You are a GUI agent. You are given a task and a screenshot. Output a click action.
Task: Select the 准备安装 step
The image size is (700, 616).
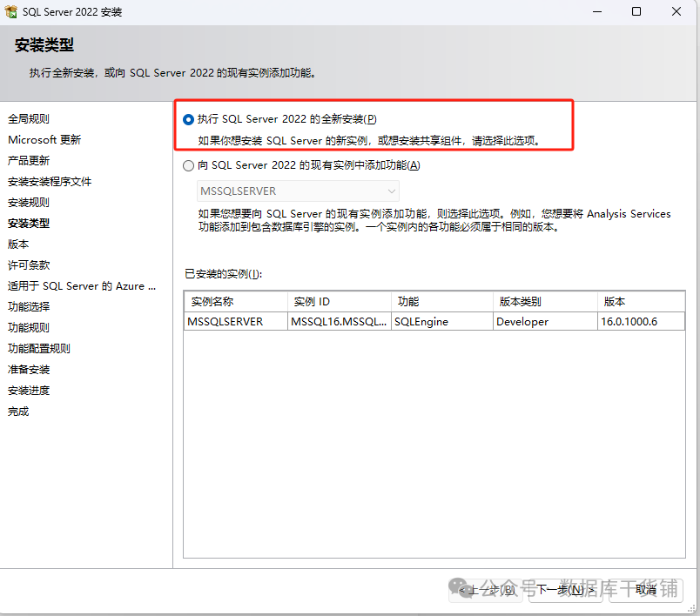click(29, 369)
